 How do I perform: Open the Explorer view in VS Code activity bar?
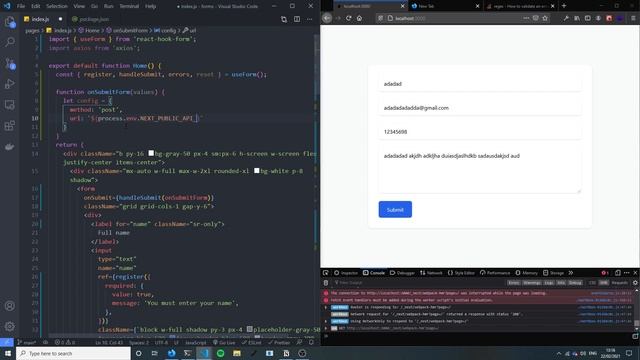[10, 22]
